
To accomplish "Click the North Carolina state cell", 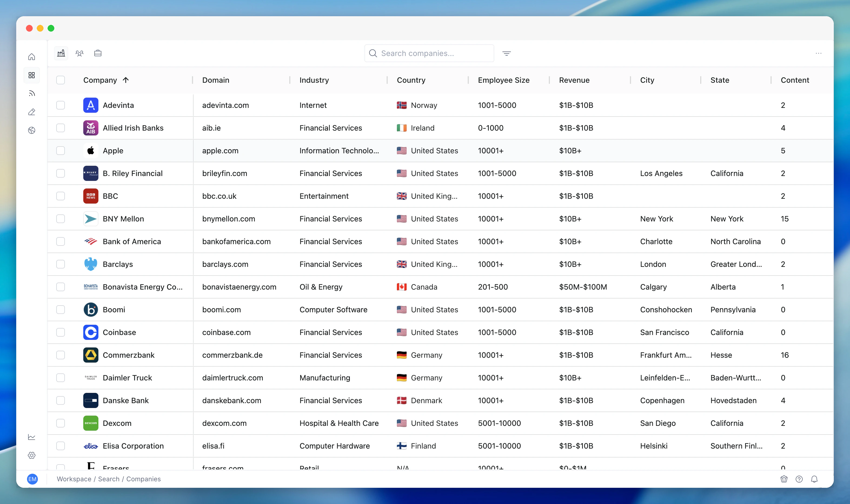I will [x=736, y=241].
